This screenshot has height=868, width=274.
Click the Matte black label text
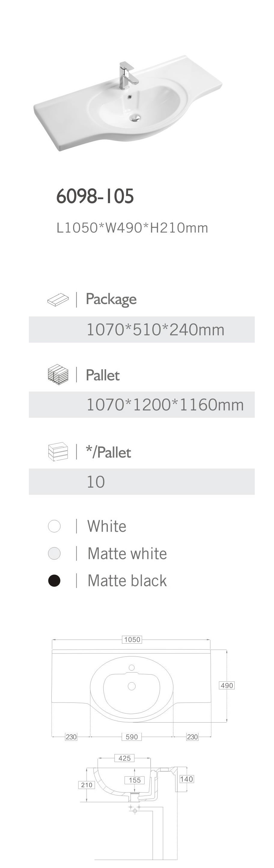click(x=127, y=580)
